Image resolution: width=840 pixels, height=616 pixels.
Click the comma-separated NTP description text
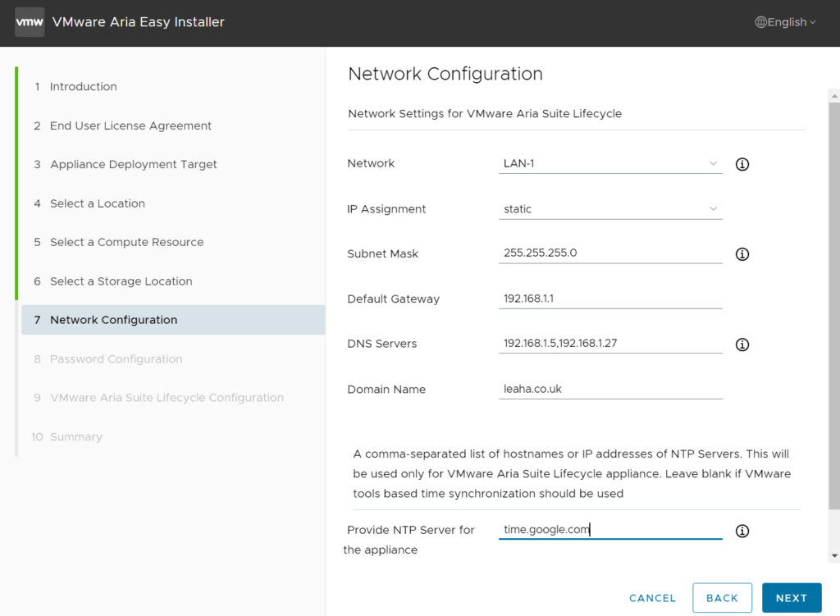pyautogui.click(x=572, y=473)
